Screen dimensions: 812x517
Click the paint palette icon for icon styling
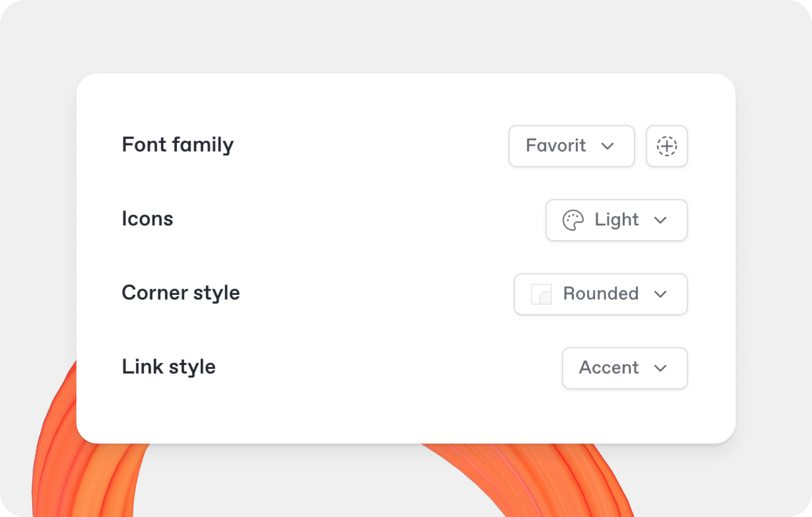tap(572, 220)
